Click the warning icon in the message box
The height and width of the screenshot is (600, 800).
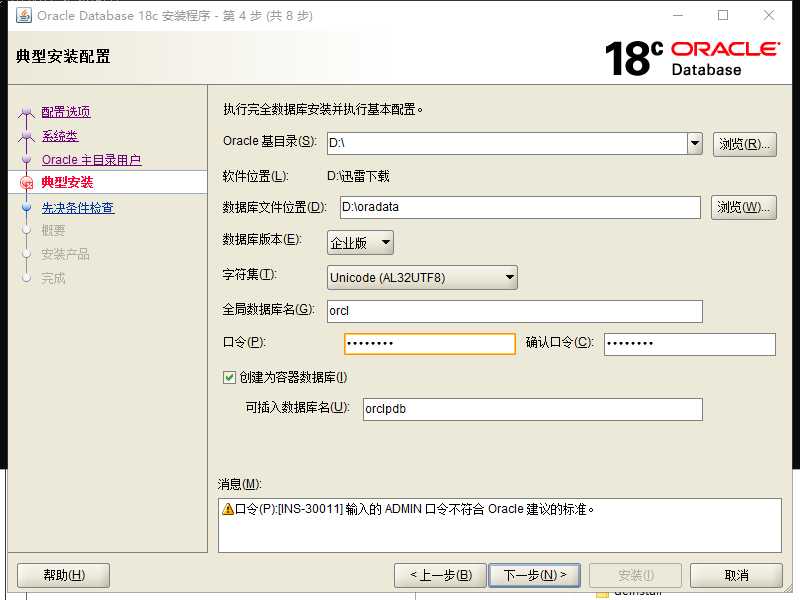pyautogui.click(x=228, y=509)
